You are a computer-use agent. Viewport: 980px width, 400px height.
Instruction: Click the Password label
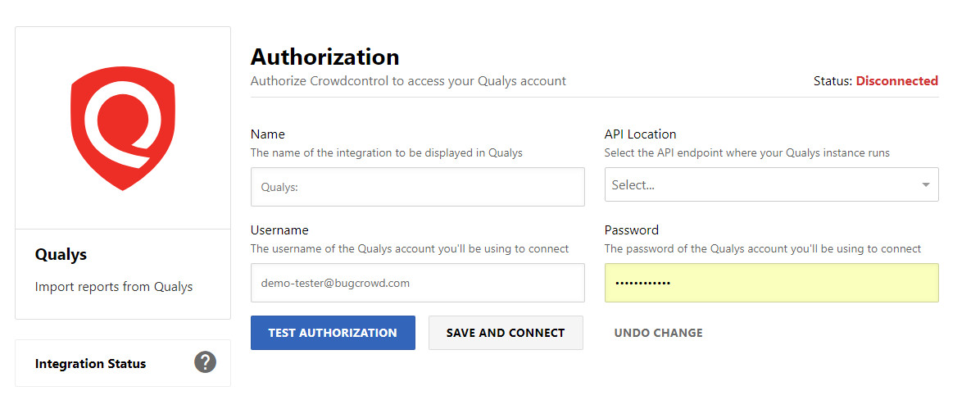coord(631,230)
